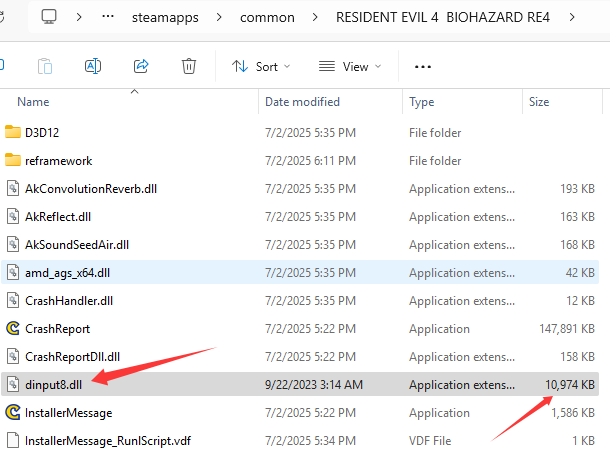
Task: Click RESIDENT EVIL 4 BIOHAZARD RE4 breadcrumb
Action: pos(443,18)
